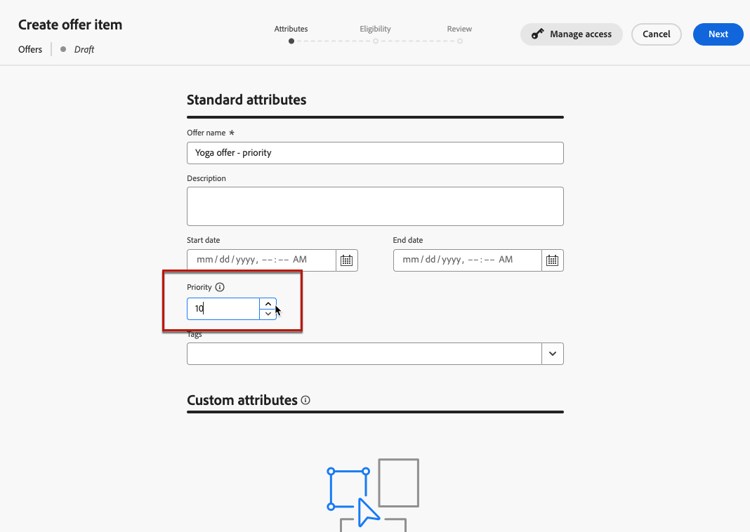Expand the Tags dropdown chevron

click(552, 354)
